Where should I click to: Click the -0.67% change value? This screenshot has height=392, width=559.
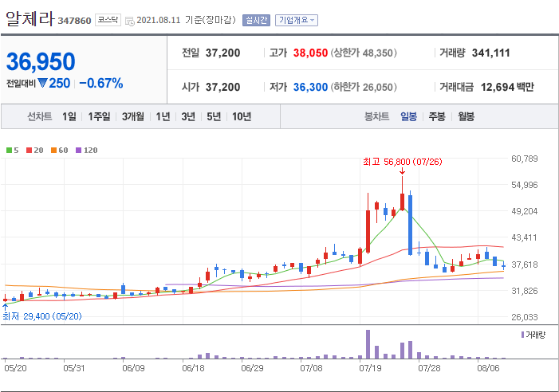101,84
